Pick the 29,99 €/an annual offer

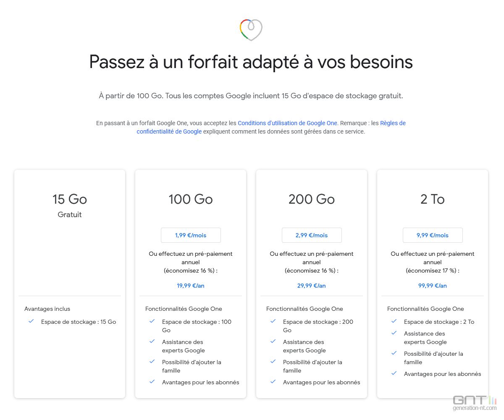click(312, 286)
